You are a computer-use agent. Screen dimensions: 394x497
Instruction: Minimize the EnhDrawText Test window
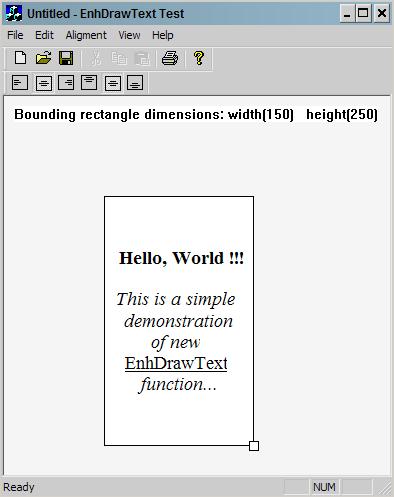pos(347,14)
